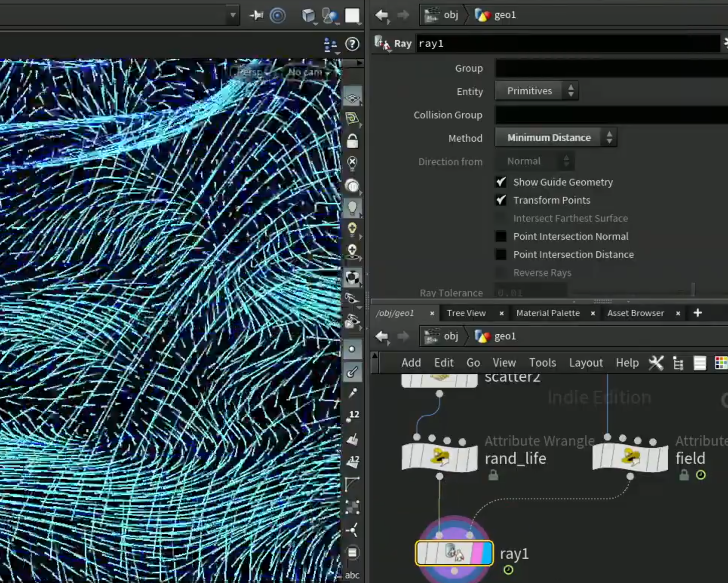Expand the dropdown arrow left of pin icon

tap(233, 15)
